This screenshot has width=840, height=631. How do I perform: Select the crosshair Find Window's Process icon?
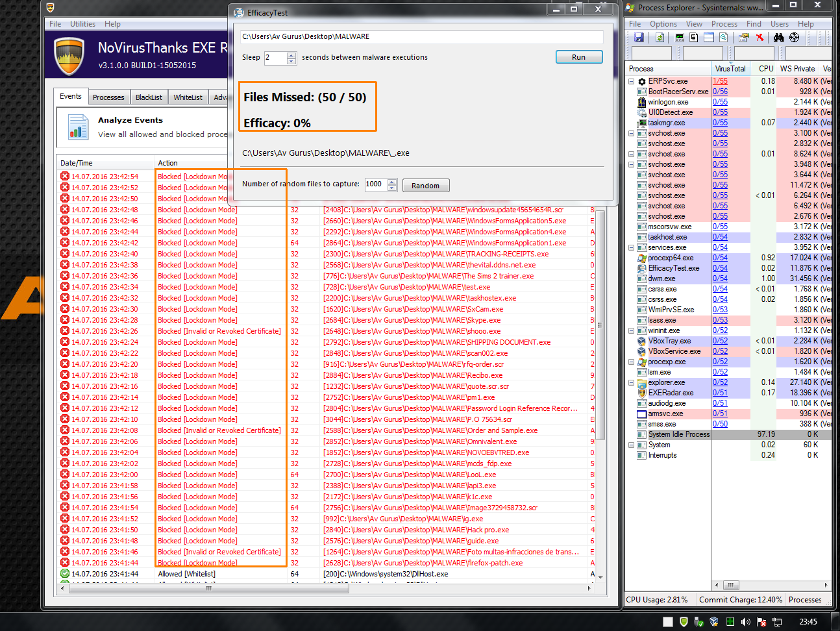[794, 38]
